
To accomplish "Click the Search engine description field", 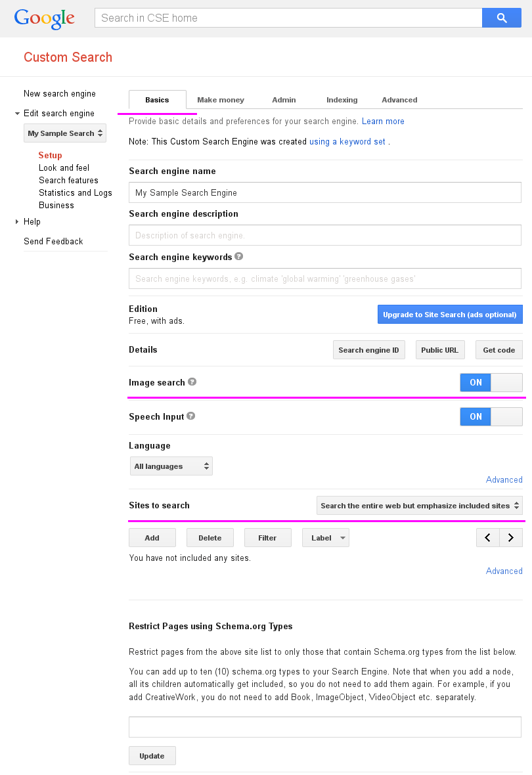I will [325, 235].
